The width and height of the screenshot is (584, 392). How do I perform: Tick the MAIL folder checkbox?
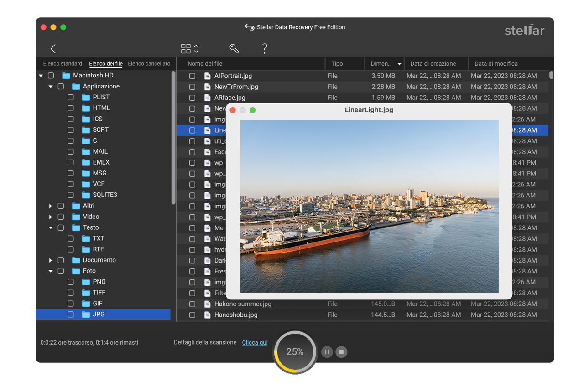coord(71,151)
